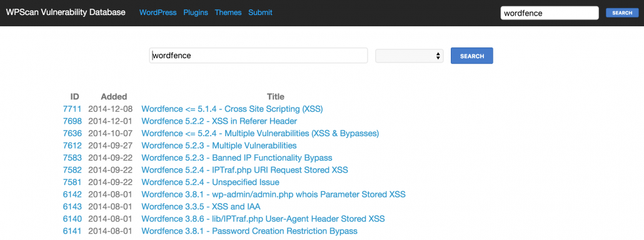The height and width of the screenshot is (240, 644).
Task: Open vulnerability ID 6140
Action: pos(73,219)
